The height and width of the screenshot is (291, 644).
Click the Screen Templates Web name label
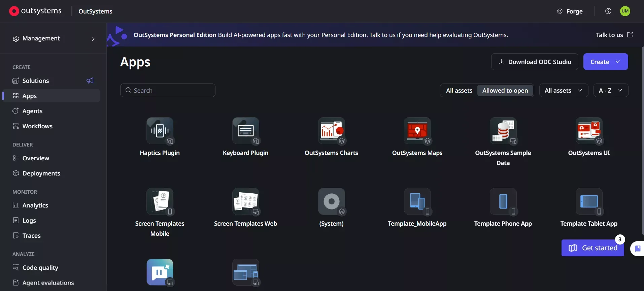tap(246, 223)
